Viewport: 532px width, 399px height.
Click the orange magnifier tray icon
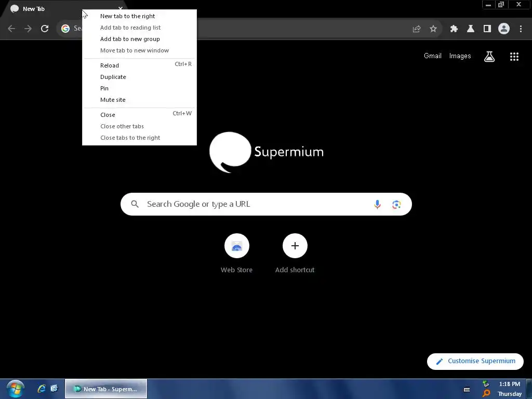click(x=486, y=393)
